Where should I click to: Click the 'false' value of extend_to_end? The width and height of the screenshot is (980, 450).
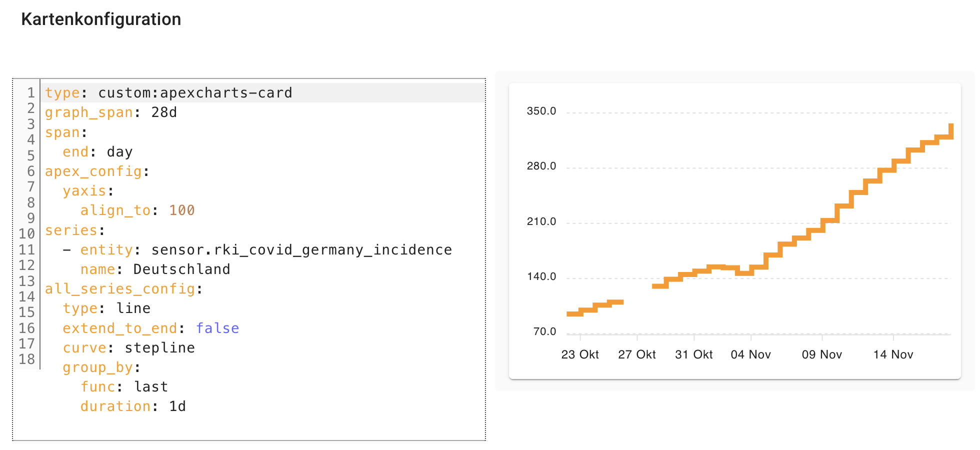[218, 328]
